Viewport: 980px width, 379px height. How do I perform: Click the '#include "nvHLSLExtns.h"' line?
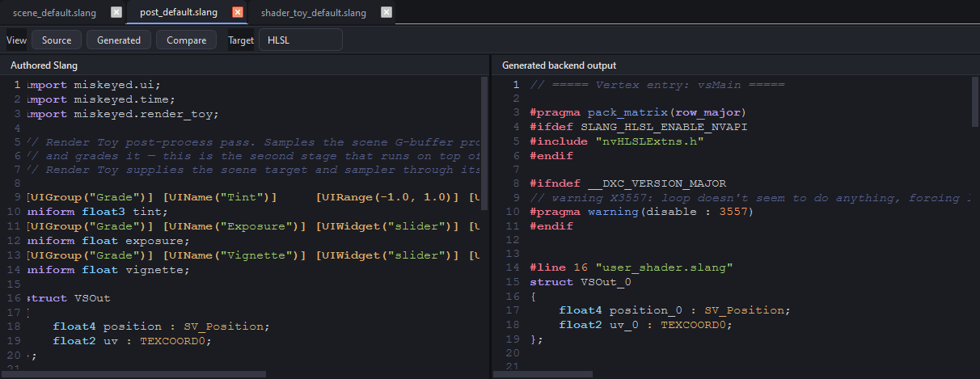click(616, 141)
